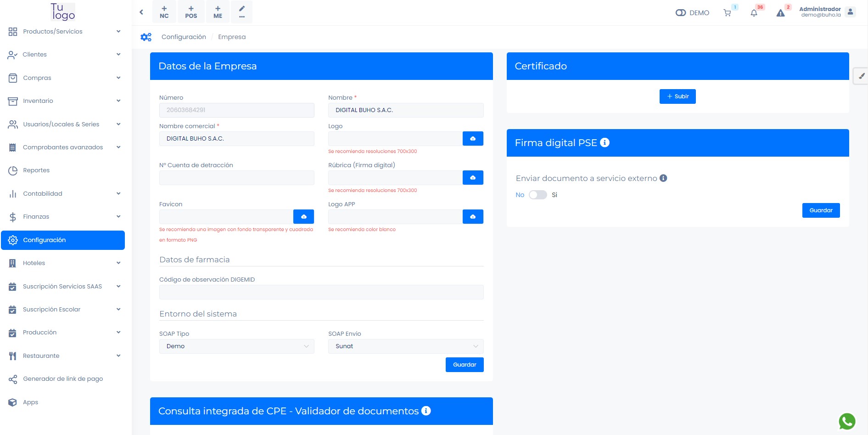Toggle the DEMO mode switch
This screenshot has width=868, height=435.
click(x=681, y=13)
